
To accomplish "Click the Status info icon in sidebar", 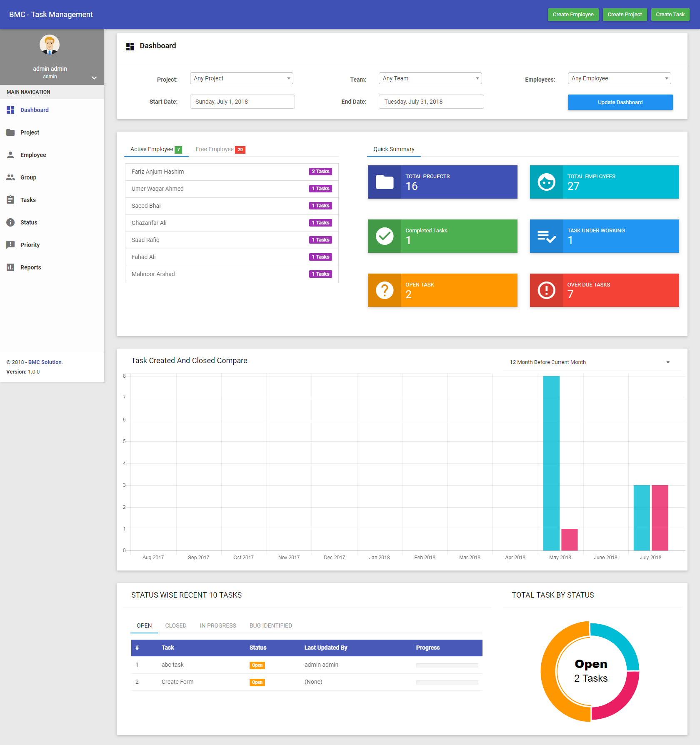I will tap(10, 222).
